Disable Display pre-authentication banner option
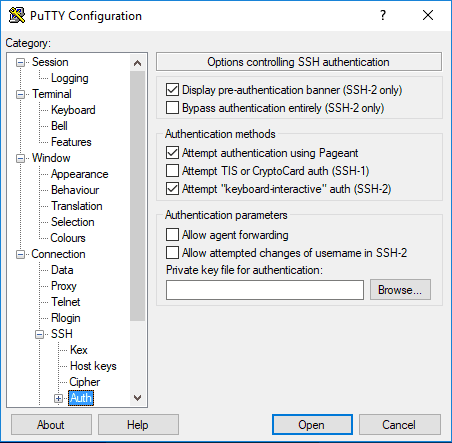452x443 pixels. tap(172, 90)
